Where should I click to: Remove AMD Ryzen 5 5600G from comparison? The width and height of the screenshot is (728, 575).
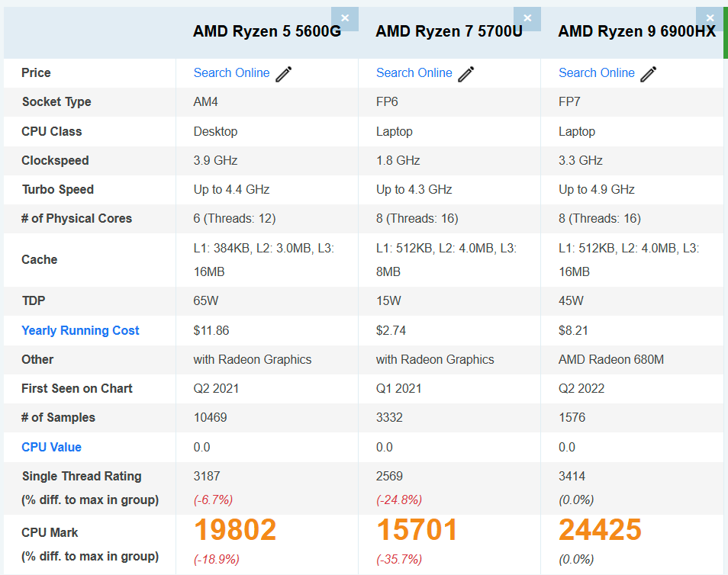[x=344, y=18]
